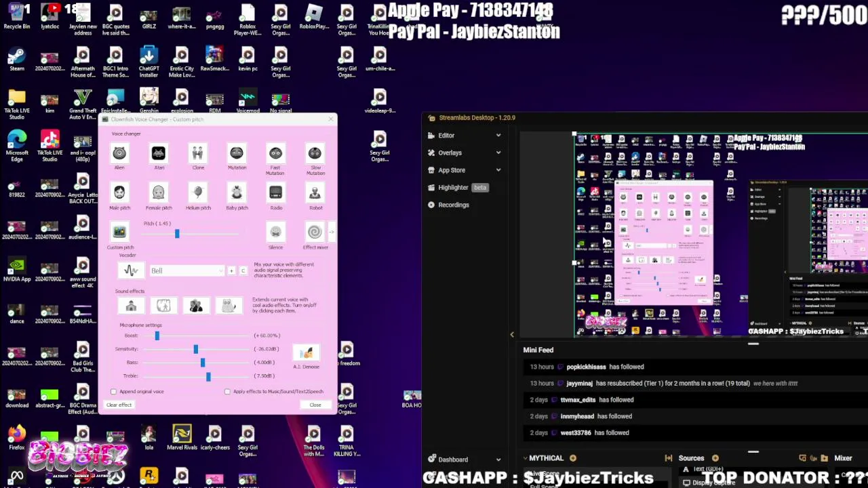
Task: Select the Female pitch voice
Action: pos(159,193)
